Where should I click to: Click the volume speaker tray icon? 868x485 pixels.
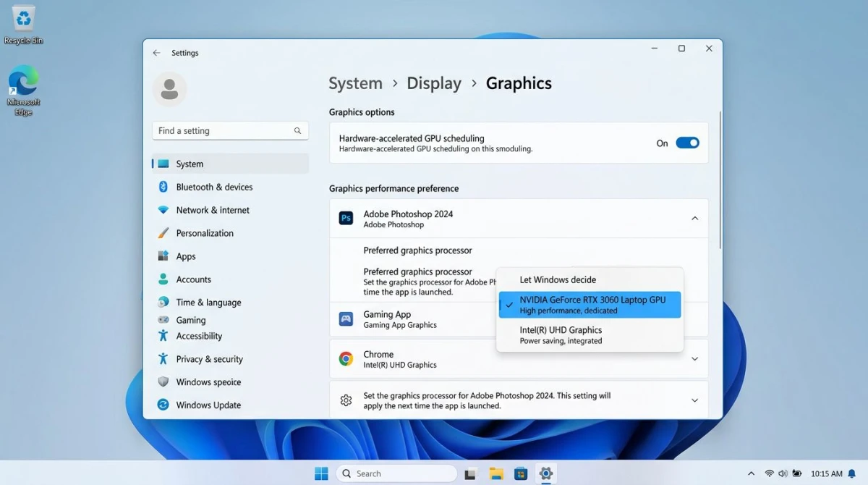click(783, 473)
